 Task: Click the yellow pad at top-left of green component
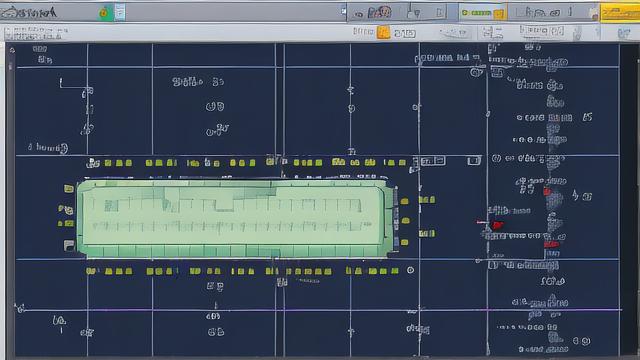(69, 189)
